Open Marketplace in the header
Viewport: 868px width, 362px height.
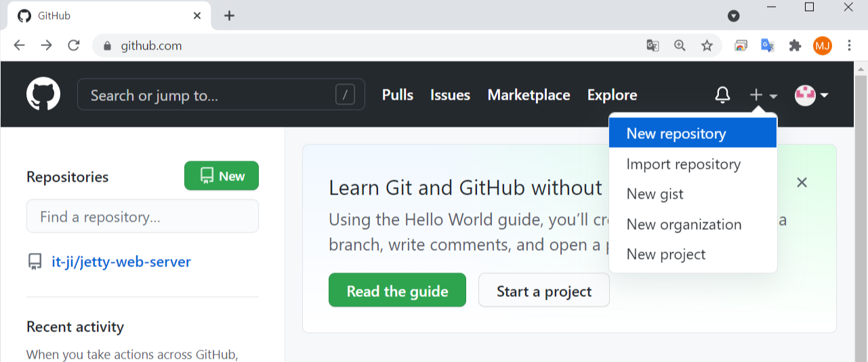pos(529,95)
